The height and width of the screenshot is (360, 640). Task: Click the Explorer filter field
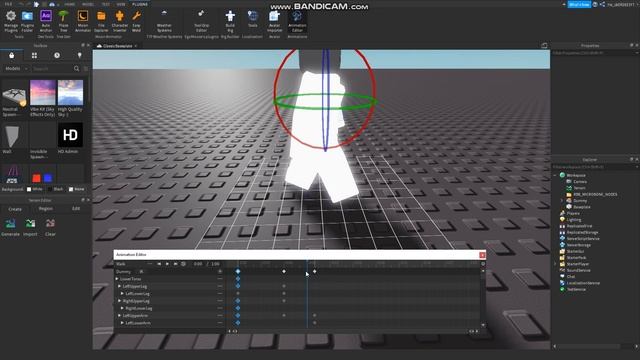(x=594, y=167)
